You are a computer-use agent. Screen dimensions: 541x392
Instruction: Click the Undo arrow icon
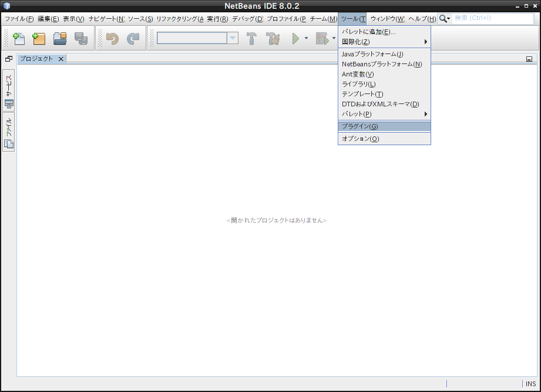112,38
